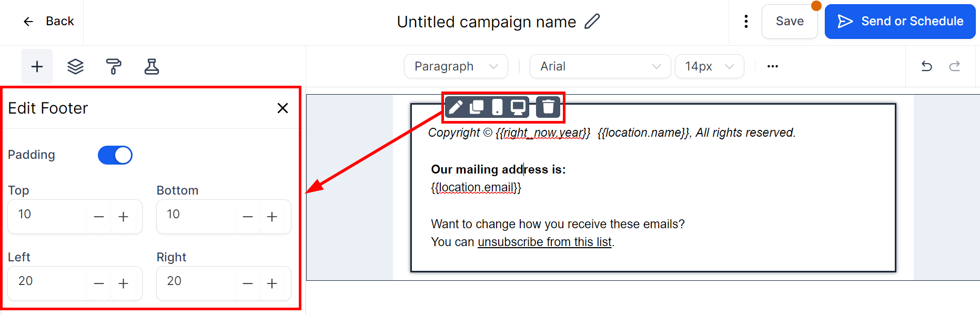980x315 pixels.
Task: Open the layers panel icon
Action: tap(75, 67)
